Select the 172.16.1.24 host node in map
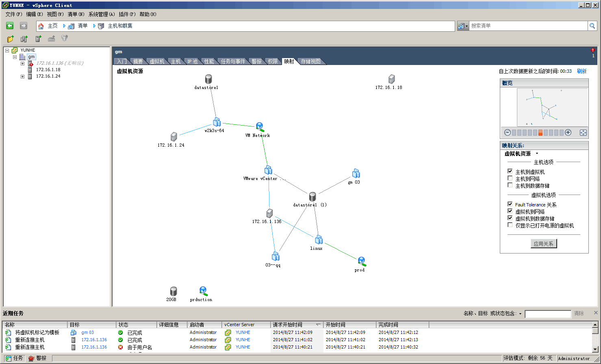This screenshot has width=601, height=364. tap(174, 136)
